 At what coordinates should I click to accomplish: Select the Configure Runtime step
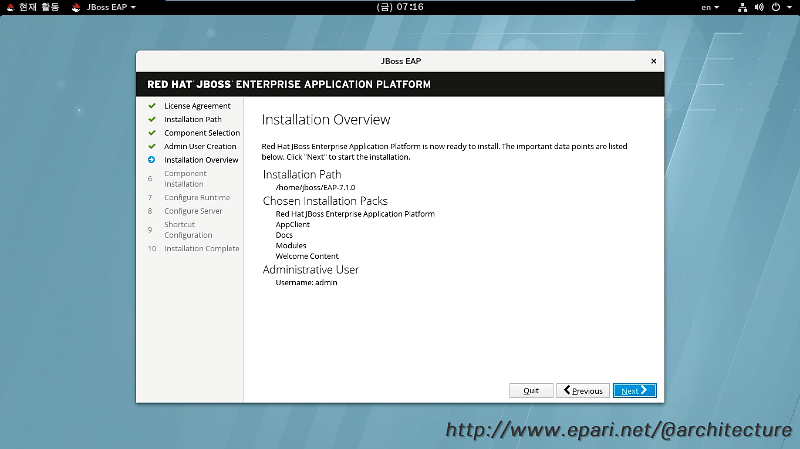coord(197,197)
